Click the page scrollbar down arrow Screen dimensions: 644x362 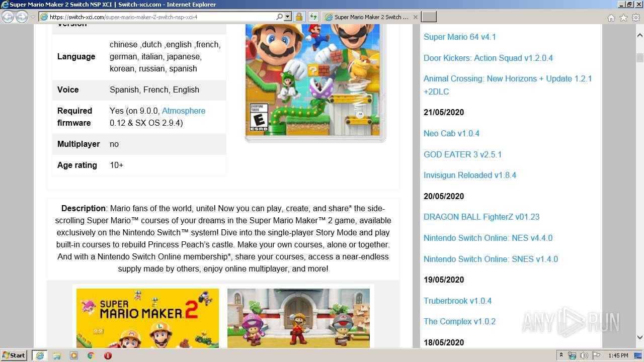click(x=639, y=337)
